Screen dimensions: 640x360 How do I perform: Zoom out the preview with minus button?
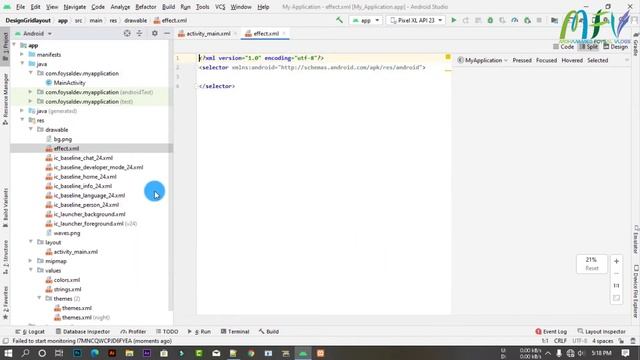616,273
